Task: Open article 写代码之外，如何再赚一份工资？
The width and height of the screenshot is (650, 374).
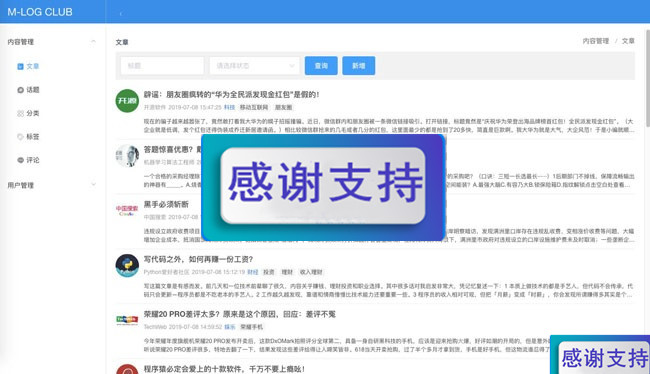Action: (198, 259)
